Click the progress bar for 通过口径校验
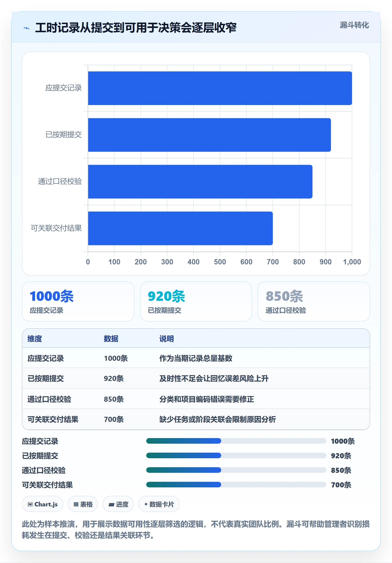 (x=236, y=470)
